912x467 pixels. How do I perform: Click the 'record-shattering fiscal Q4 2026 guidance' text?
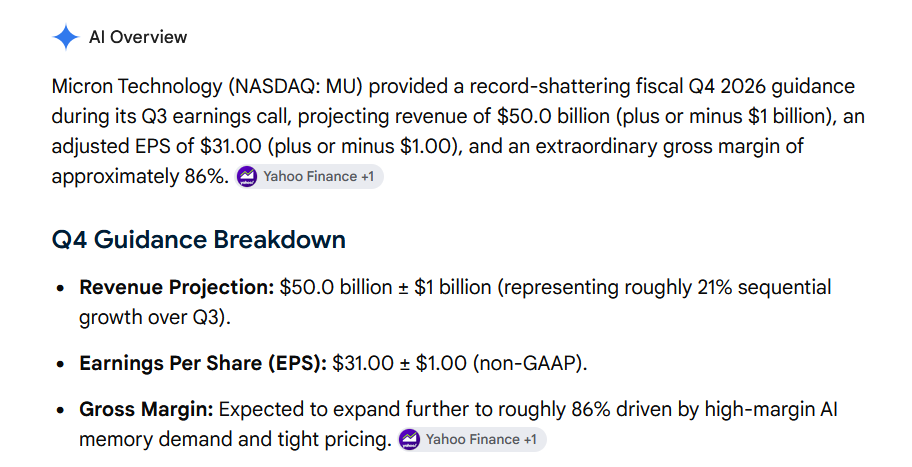[662, 86]
